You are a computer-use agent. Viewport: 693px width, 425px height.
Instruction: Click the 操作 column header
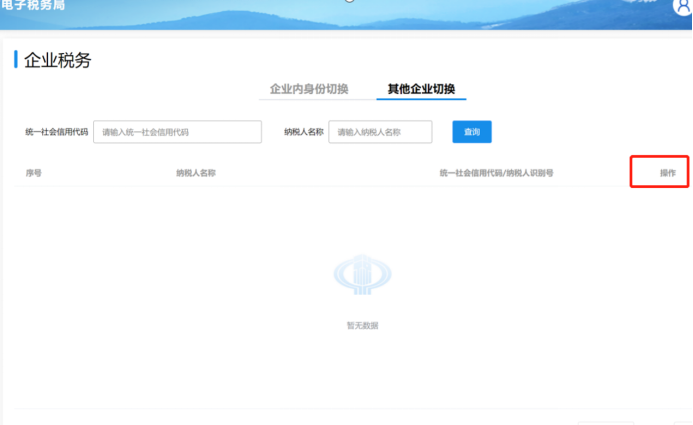pos(667,173)
